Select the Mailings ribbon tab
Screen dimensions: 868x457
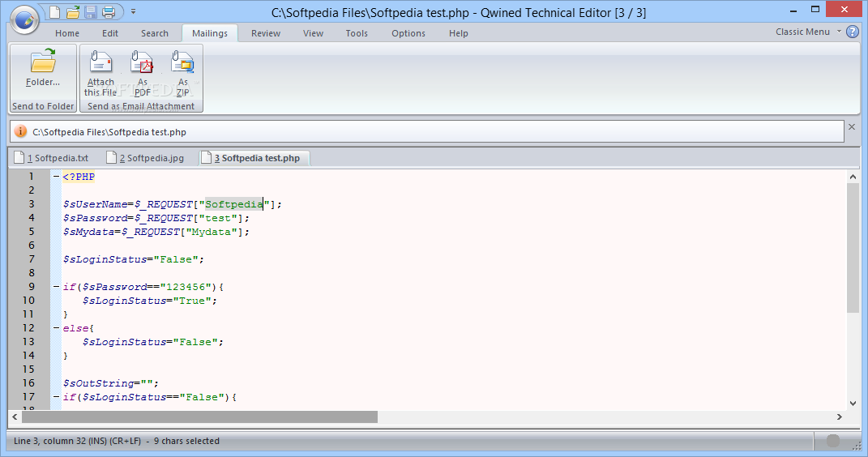(210, 33)
